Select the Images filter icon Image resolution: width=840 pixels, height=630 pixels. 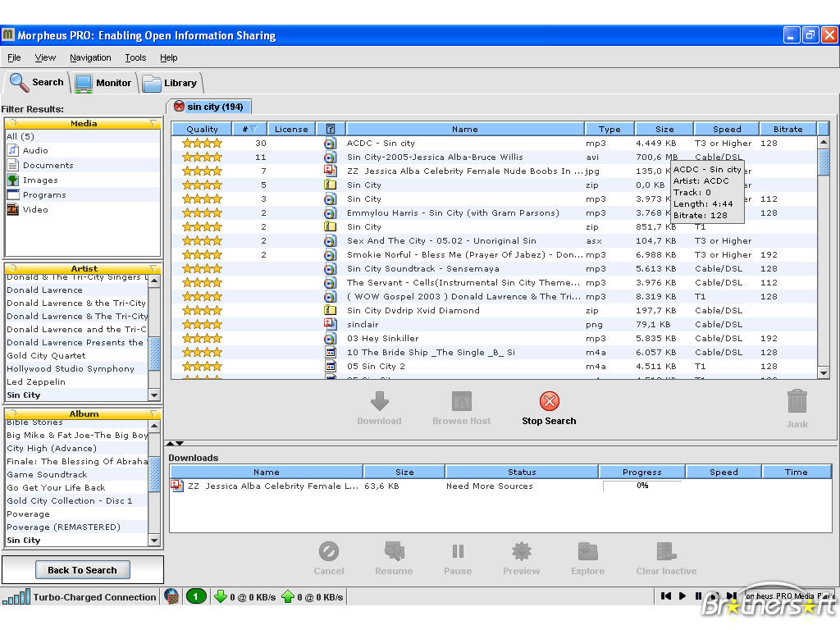coord(12,180)
